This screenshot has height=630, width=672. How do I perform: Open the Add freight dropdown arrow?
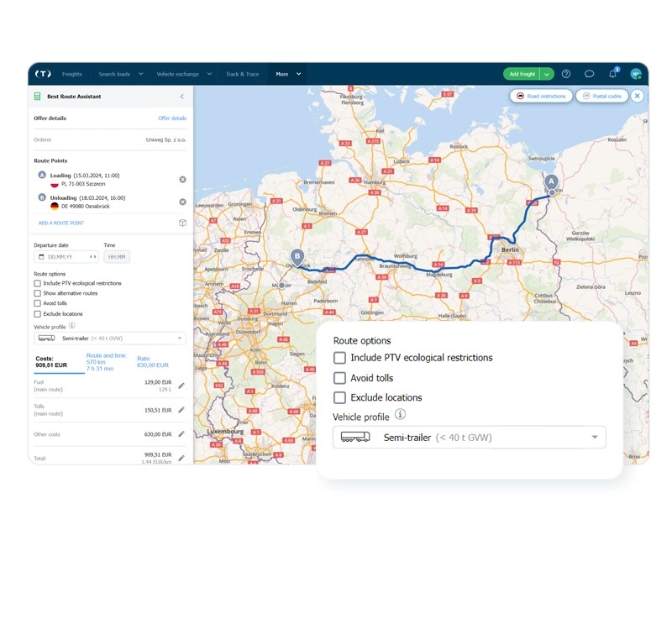[x=547, y=74]
